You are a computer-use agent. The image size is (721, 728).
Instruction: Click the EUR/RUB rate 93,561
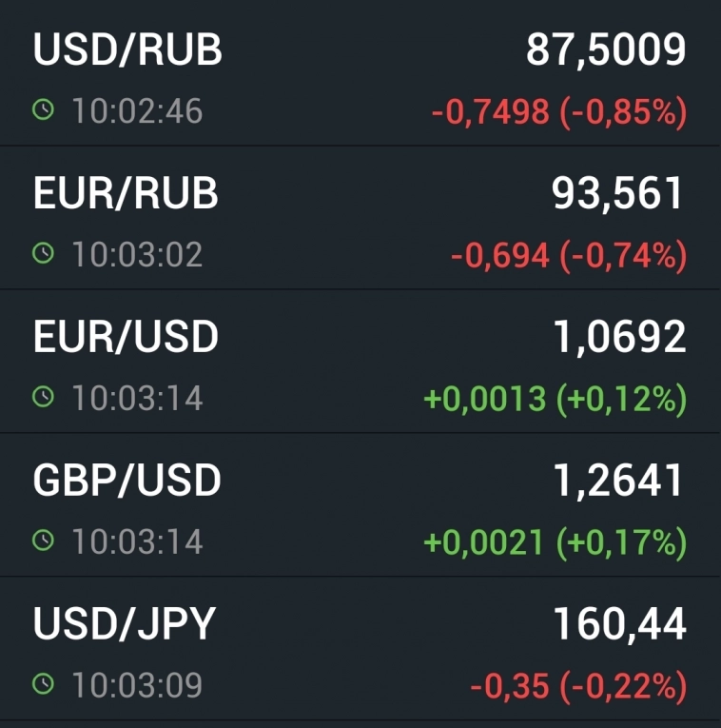point(618,194)
